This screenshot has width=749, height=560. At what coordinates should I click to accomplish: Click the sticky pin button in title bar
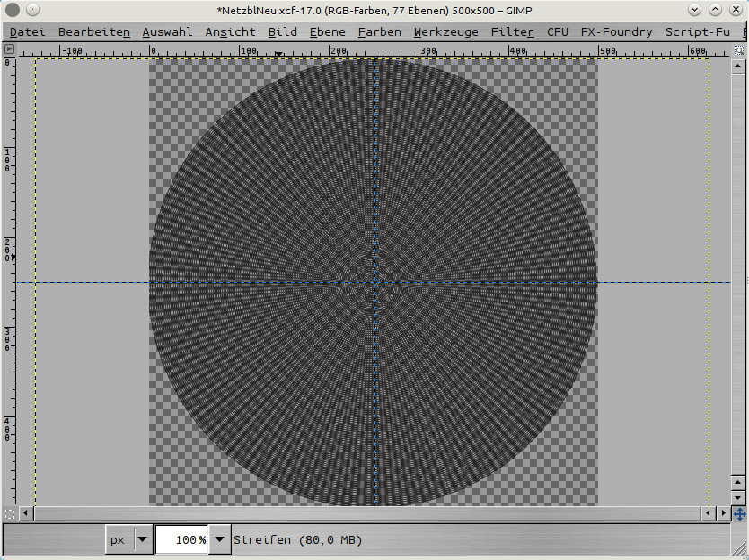32,10
